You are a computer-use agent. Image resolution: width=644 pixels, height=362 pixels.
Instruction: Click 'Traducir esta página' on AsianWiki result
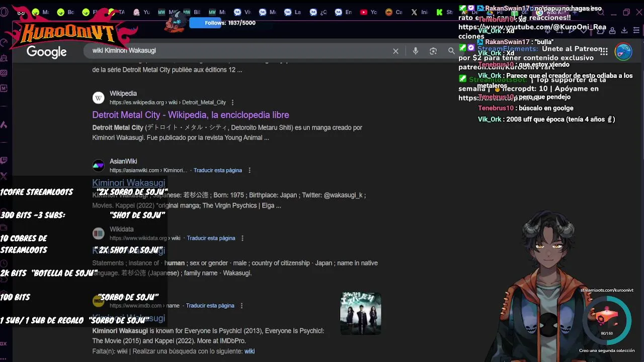point(218,170)
